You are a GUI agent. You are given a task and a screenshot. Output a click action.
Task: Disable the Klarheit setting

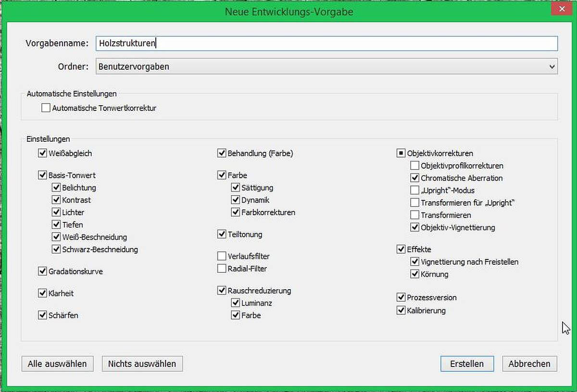(x=42, y=293)
